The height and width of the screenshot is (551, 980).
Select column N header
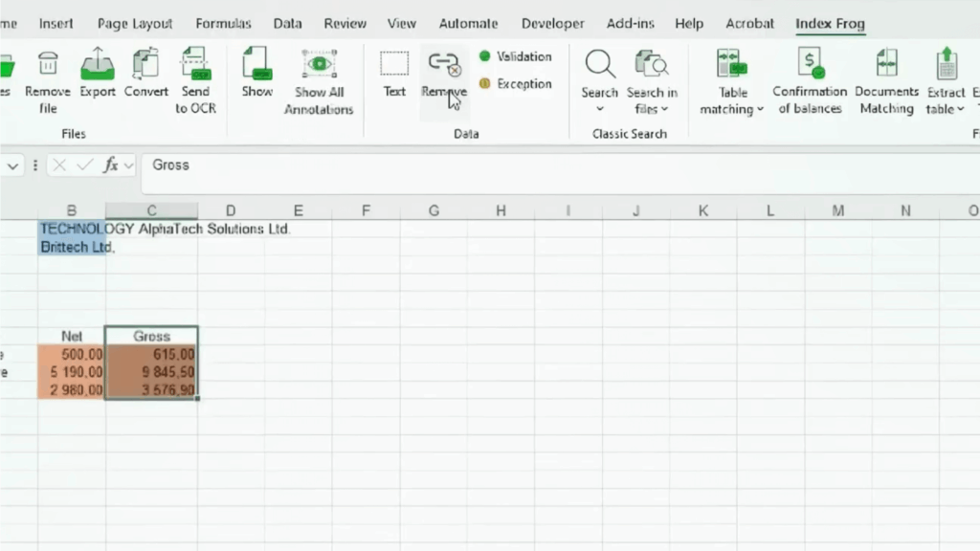[x=905, y=210]
